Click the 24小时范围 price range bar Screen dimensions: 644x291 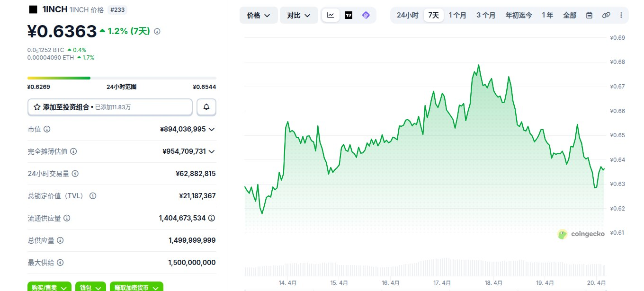tap(122, 78)
